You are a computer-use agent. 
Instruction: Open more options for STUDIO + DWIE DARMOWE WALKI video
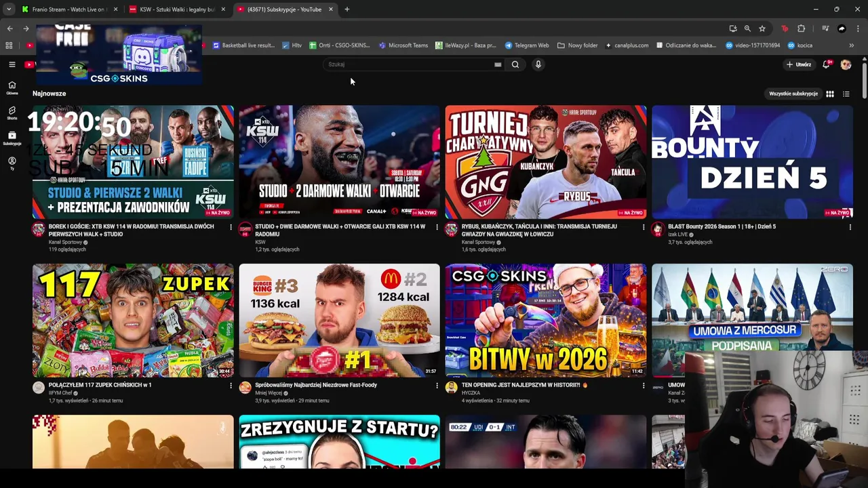[x=437, y=227]
